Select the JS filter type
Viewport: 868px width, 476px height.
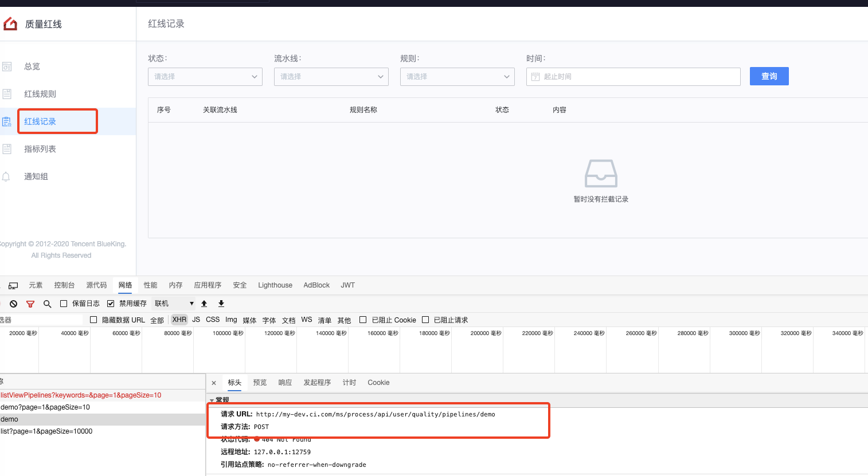(196, 320)
